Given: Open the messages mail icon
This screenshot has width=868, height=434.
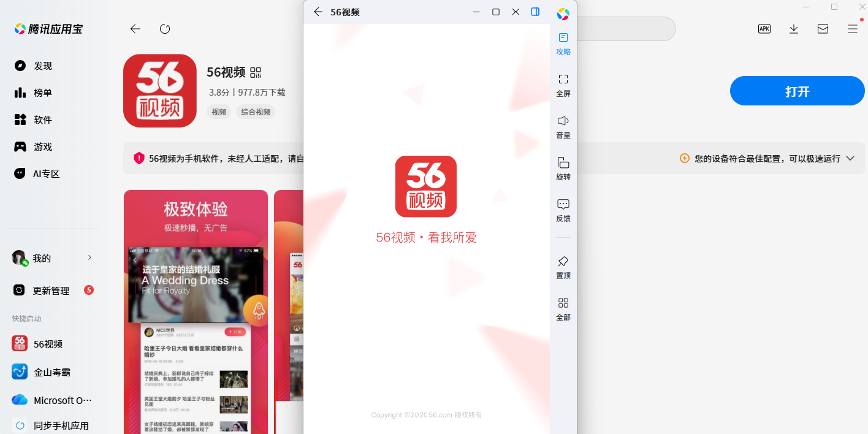Looking at the screenshot, I should pos(823,29).
